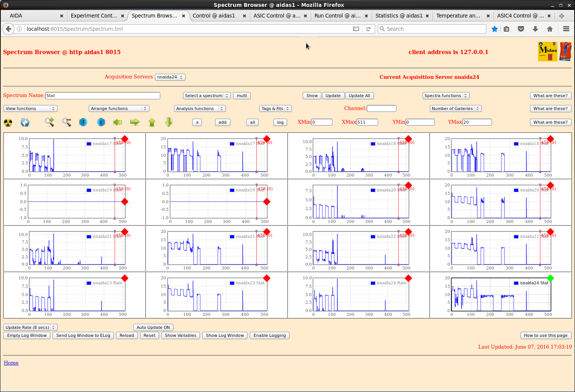Switch to the Run Control browser tab
The width and height of the screenshot is (575, 392).
point(337,16)
